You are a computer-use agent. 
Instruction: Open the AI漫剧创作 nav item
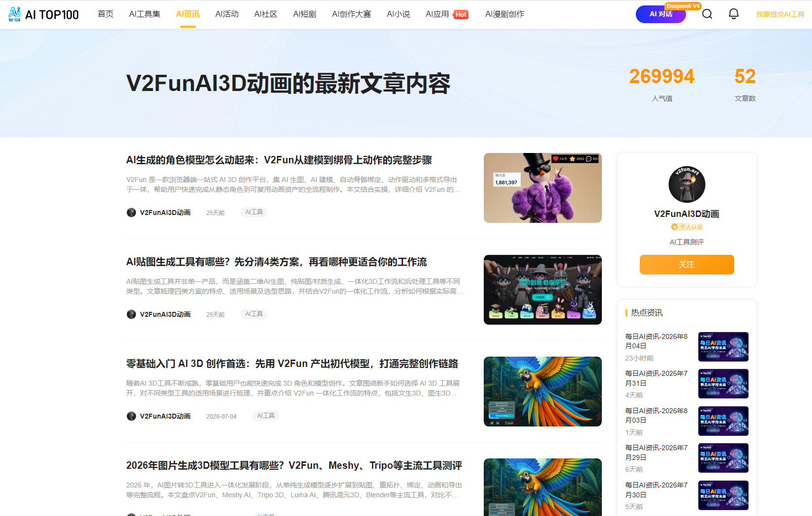point(504,14)
